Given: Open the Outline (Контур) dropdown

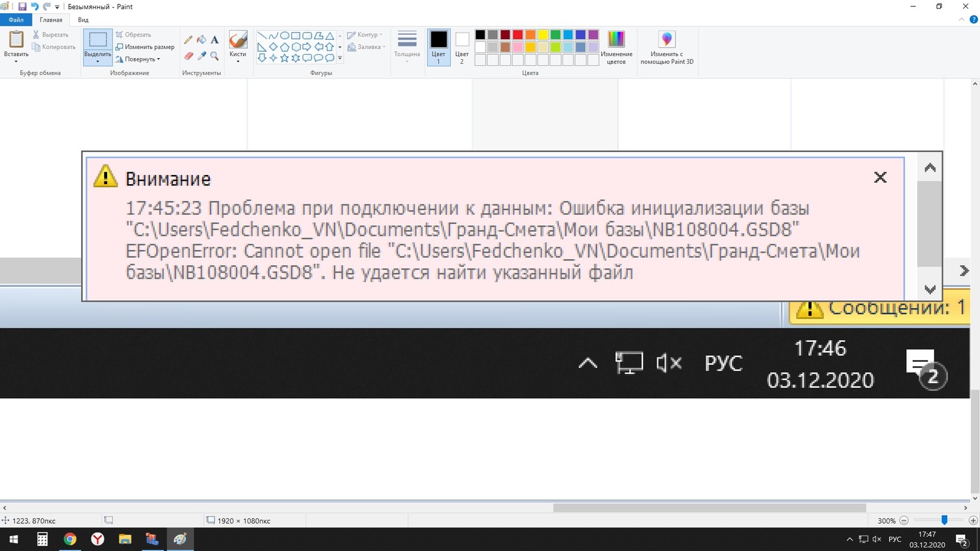Looking at the screenshot, I should (x=365, y=35).
